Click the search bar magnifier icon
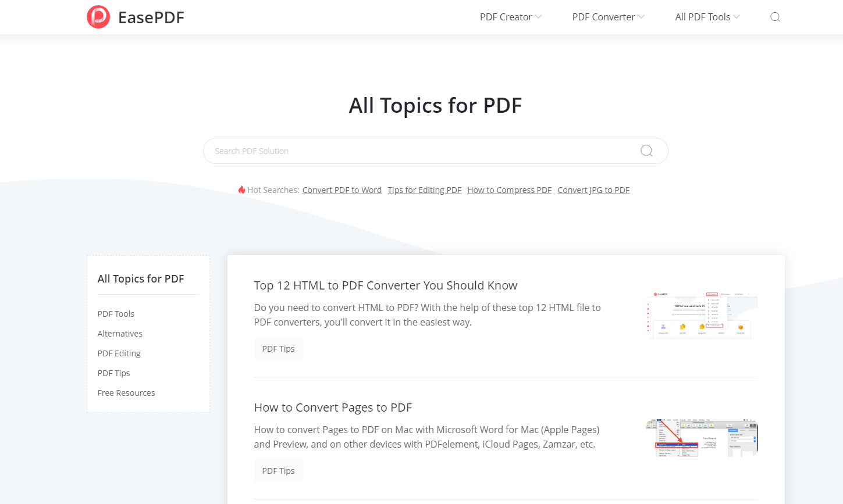 (x=646, y=151)
